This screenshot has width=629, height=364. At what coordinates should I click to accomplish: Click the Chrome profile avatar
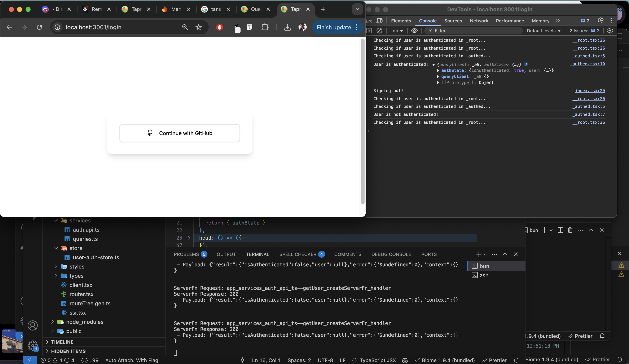coord(303,27)
